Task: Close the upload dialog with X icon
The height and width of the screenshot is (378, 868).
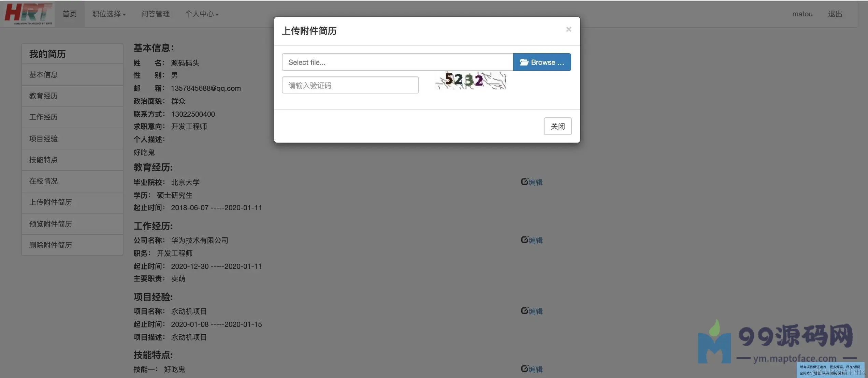Action: click(568, 29)
